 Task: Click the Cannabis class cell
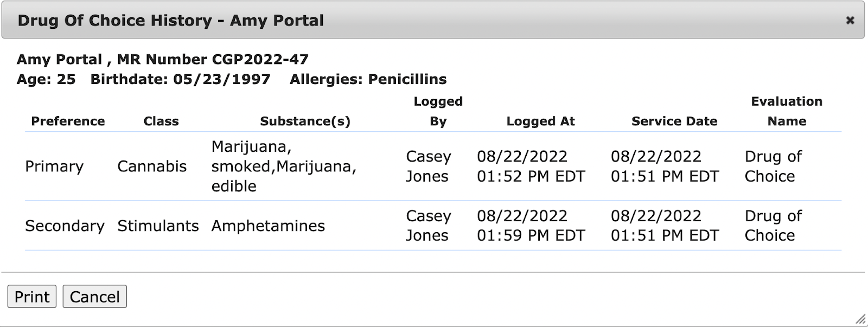152,166
